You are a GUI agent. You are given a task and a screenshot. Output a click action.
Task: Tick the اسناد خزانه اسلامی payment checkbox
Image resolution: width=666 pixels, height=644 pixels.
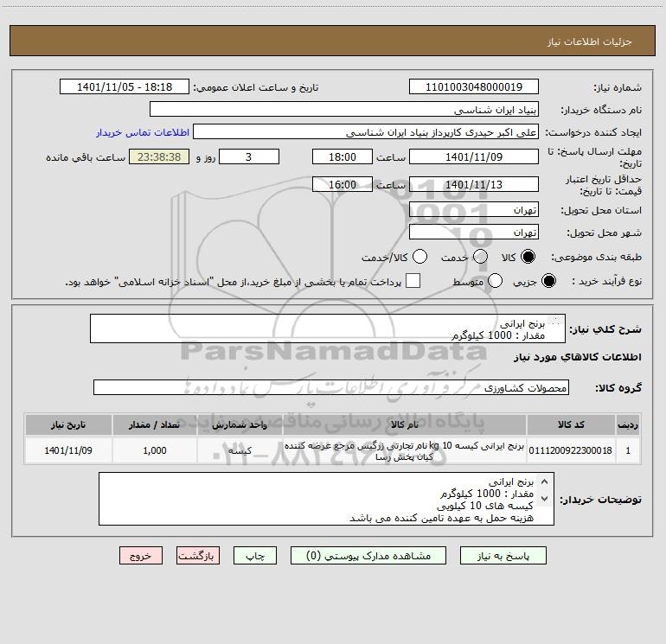413,281
